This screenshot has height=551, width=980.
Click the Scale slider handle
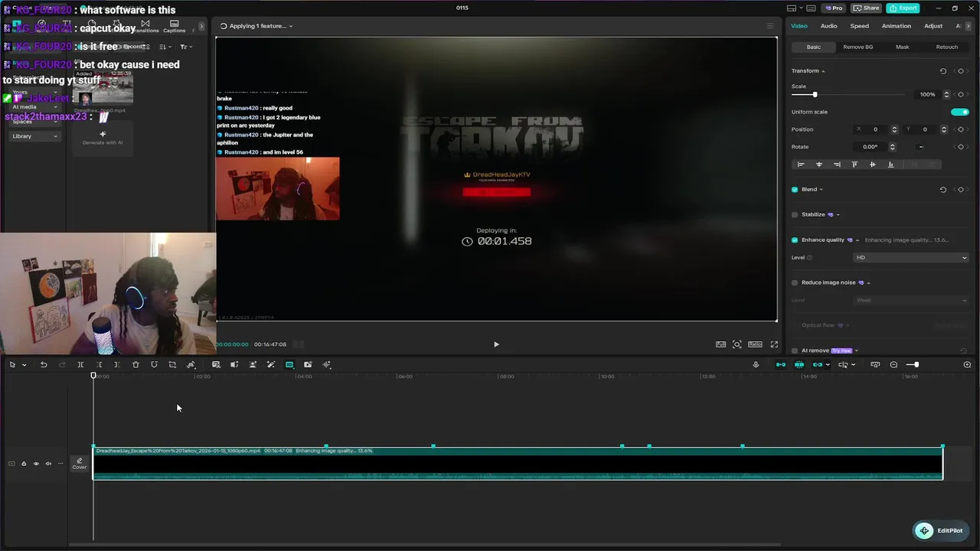click(x=815, y=95)
